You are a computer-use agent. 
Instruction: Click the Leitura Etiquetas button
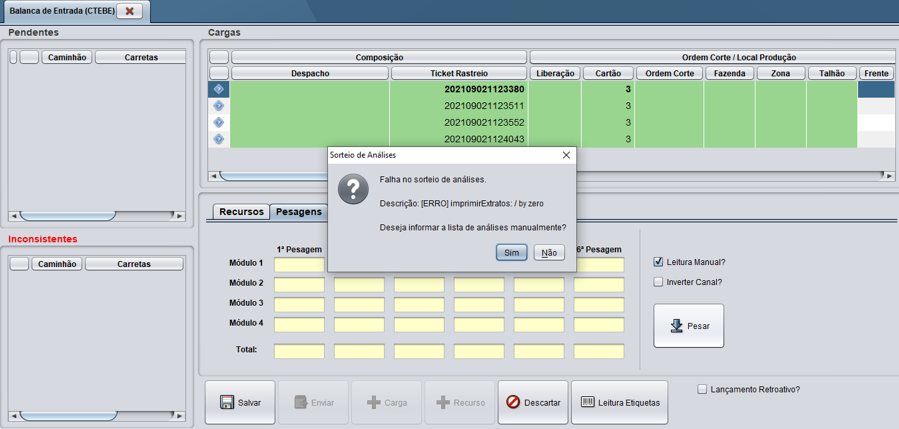(620, 403)
